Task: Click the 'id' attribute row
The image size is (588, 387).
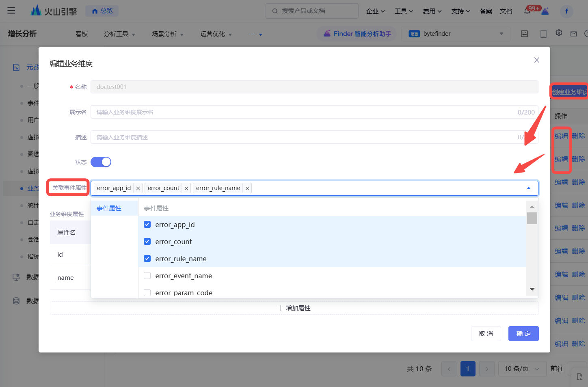Action: pyautogui.click(x=70, y=255)
